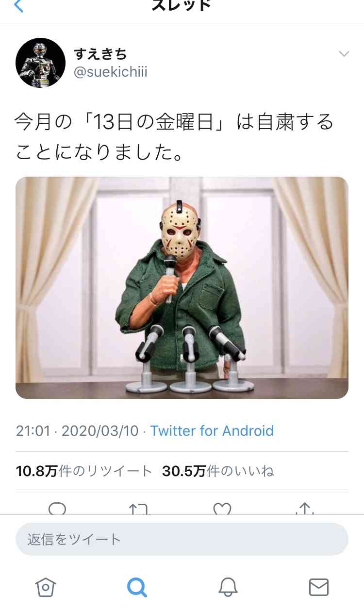
Task: Open the すえきち display name
Action: (100, 53)
